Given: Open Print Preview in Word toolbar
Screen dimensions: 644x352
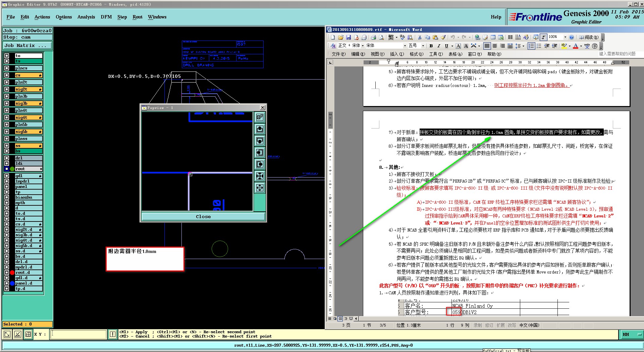Looking at the screenshot, I should [x=381, y=37].
